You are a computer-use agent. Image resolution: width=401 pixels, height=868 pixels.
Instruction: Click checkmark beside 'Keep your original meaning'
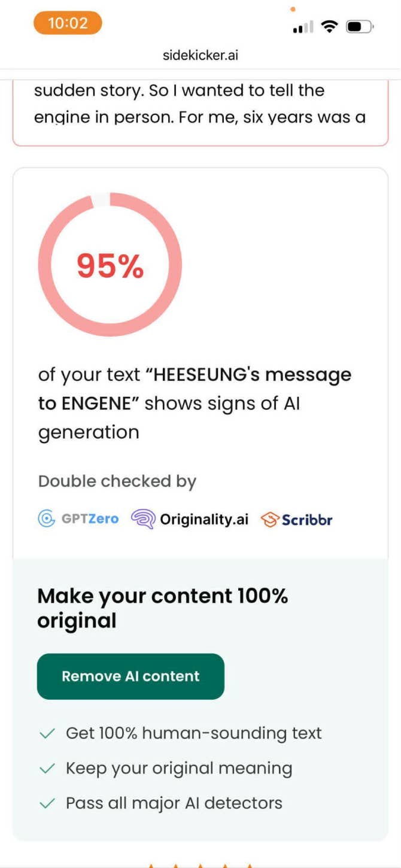pos(47,768)
